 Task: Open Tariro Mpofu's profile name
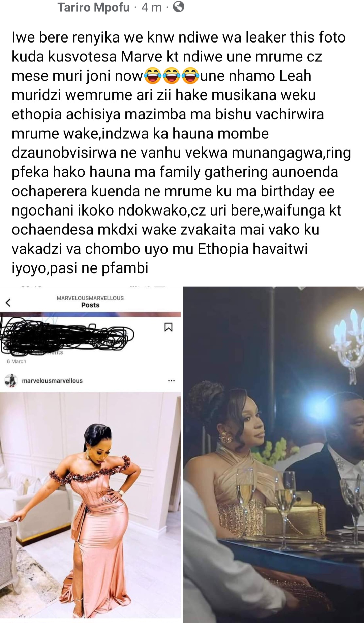click(94, 7)
